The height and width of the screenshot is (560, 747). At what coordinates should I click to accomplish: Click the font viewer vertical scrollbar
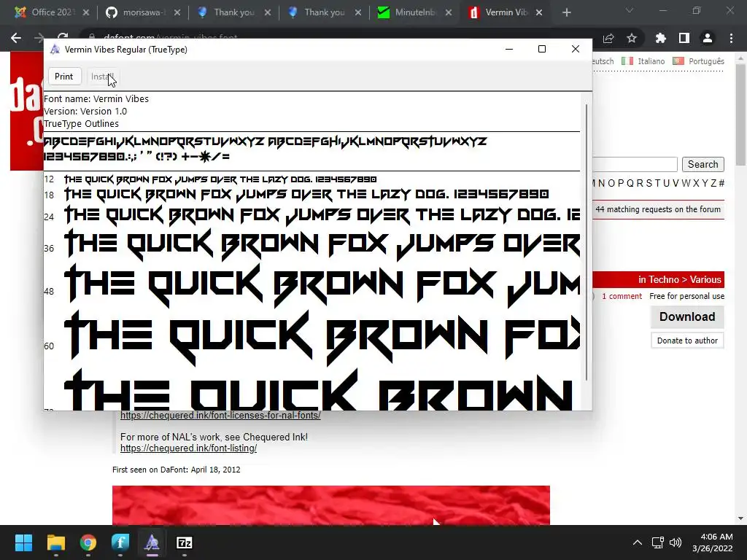tap(587, 242)
